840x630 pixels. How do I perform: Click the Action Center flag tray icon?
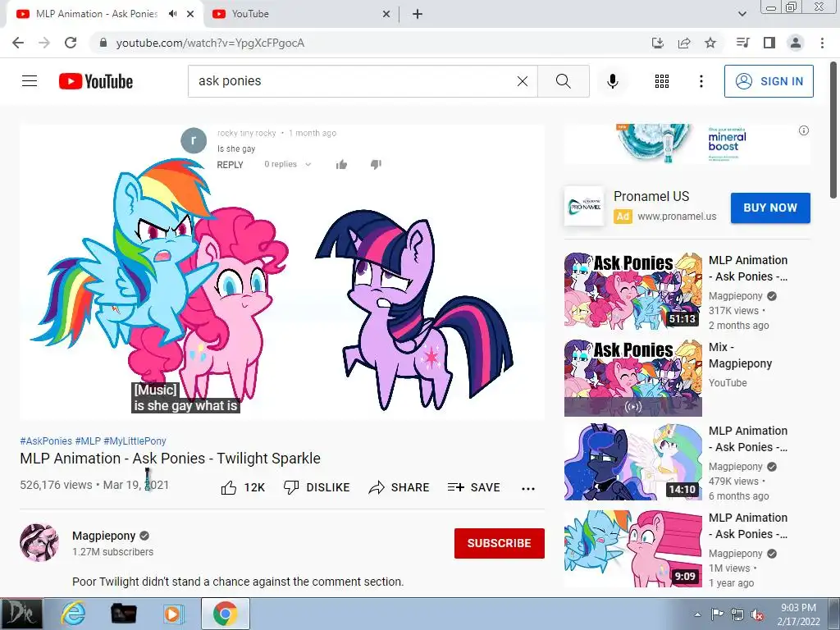(x=717, y=614)
